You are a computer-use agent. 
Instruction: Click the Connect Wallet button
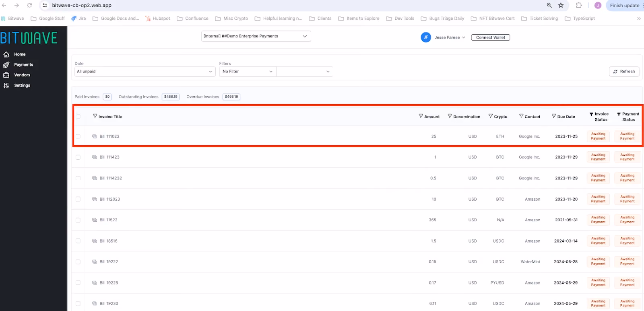(x=491, y=37)
